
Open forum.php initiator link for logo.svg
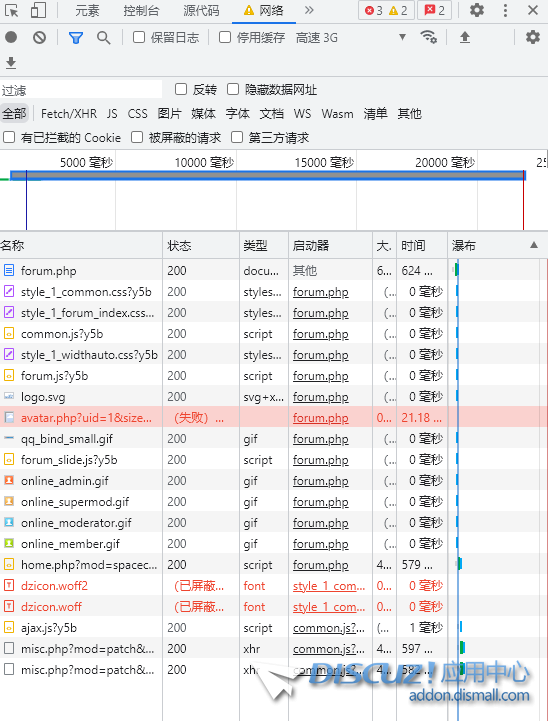[x=320, y=397]
